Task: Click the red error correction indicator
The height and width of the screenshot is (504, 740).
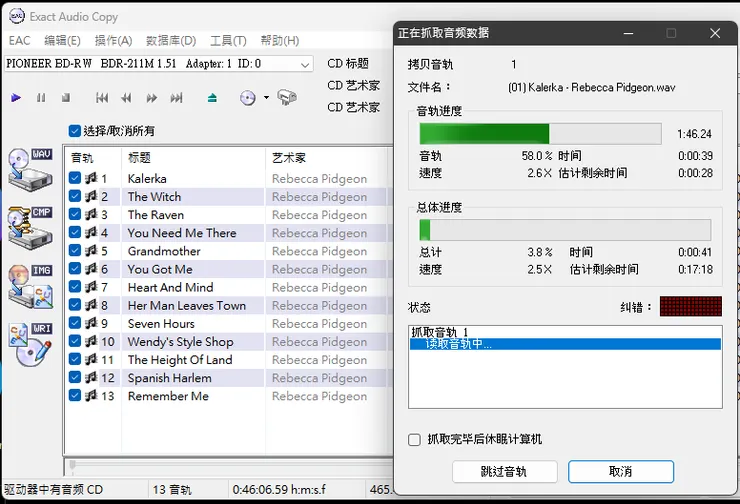Action: 690,306
